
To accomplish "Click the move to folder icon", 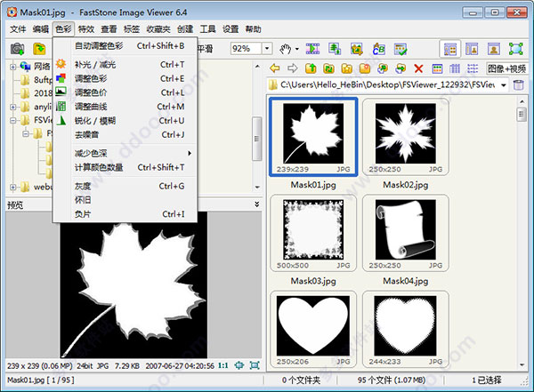I will click(400, 68).
